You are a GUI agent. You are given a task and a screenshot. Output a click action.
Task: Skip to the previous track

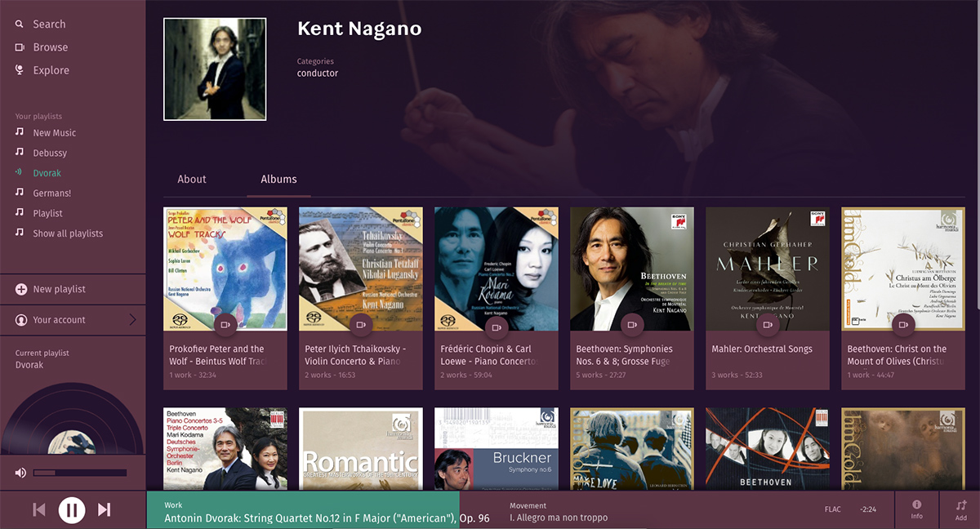pyautogui.click(x=38, y=510)
